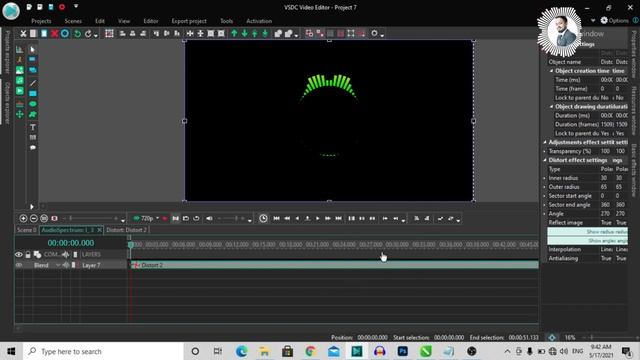
Task: Click the Redo arrow icon
Action: point(88,33)
